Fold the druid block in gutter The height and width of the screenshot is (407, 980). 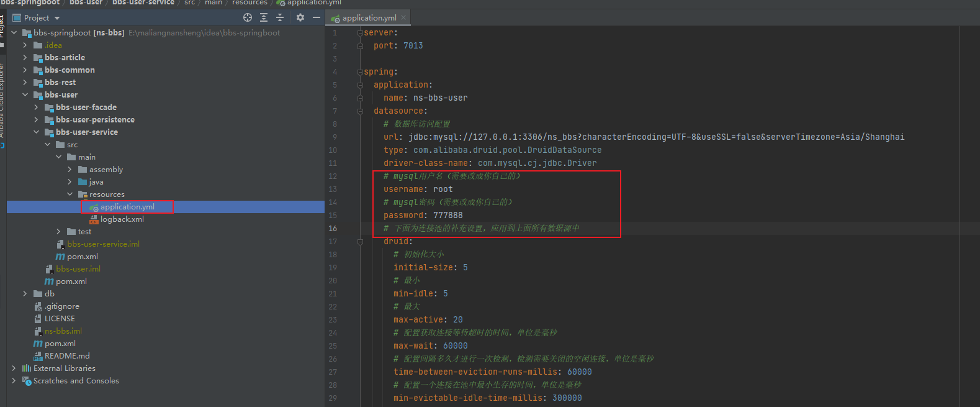(360, 242)
